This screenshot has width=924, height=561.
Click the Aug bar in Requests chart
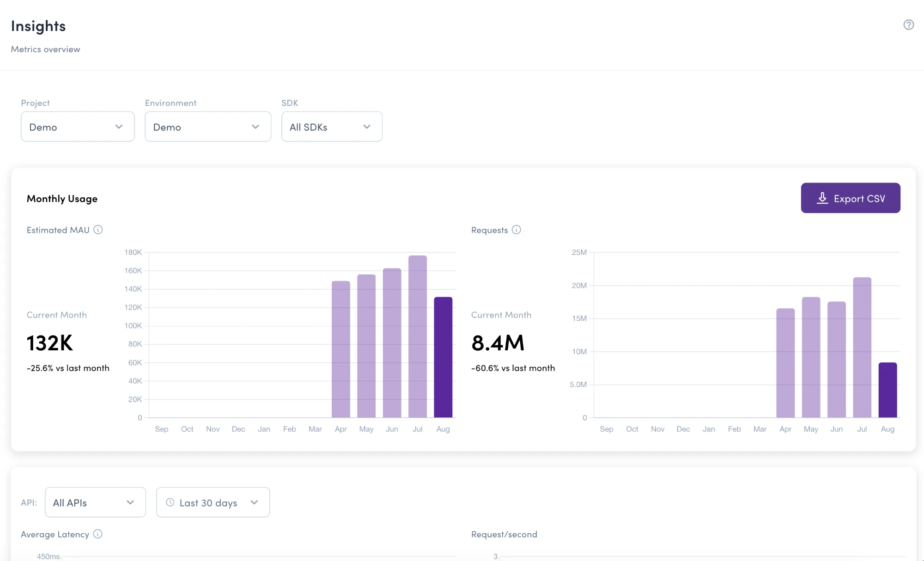pyautogui.click(x=888, y=390)
